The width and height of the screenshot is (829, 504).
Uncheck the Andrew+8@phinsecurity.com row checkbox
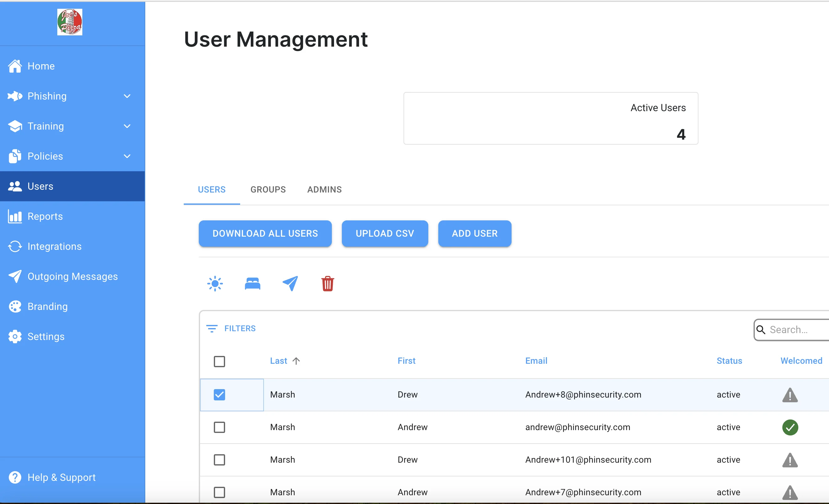coord(219,395)
